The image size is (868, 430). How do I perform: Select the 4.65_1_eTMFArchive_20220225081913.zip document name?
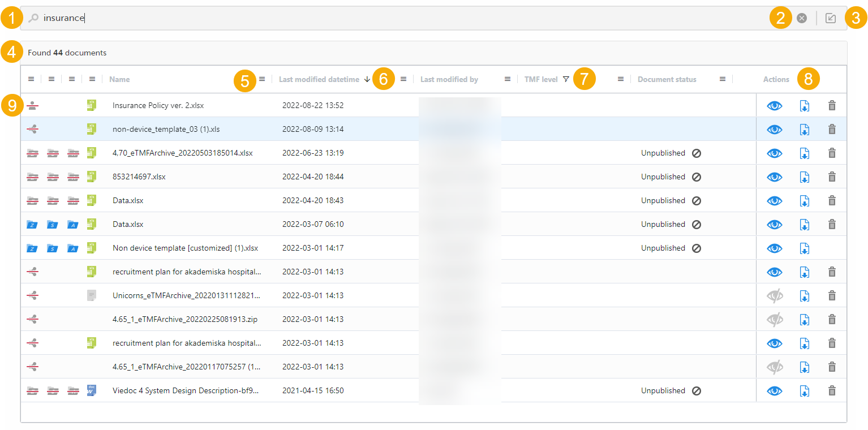click(184, 319)
